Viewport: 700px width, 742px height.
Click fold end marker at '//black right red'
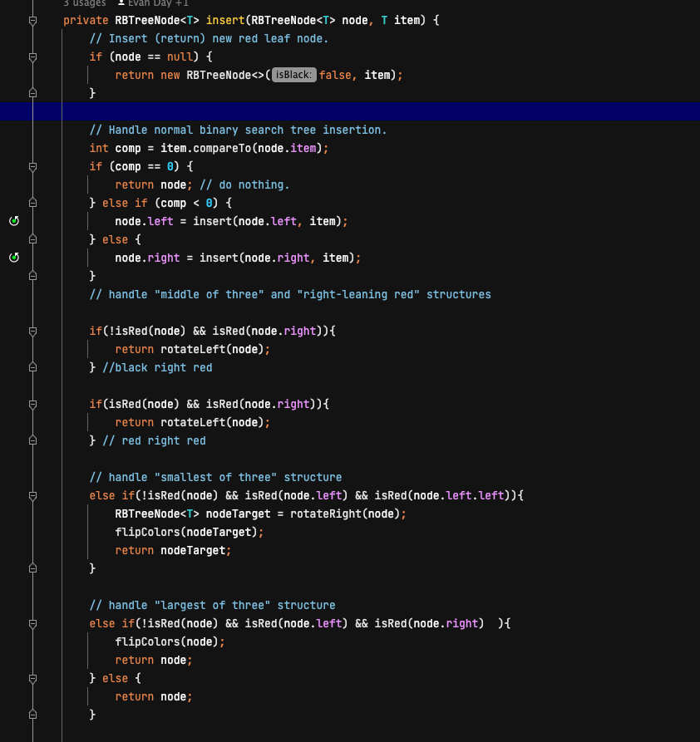click(x=32, y=368)
